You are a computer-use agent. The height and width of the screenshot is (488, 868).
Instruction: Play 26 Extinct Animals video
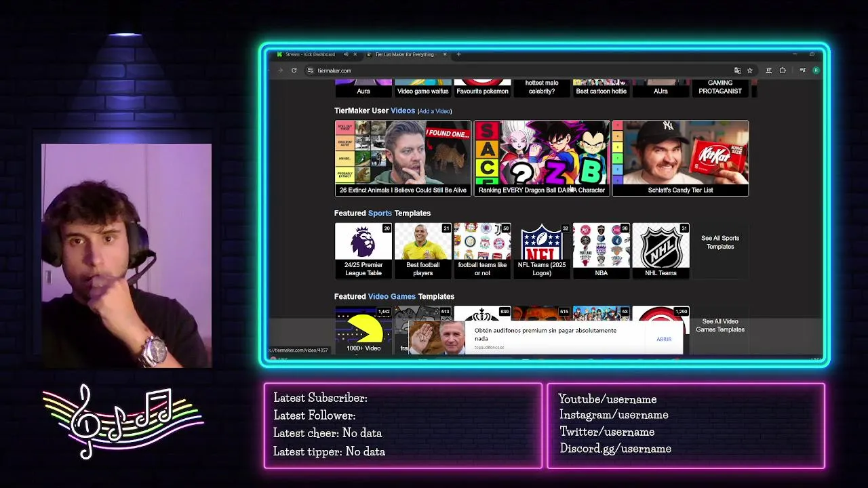pos(403,159)
